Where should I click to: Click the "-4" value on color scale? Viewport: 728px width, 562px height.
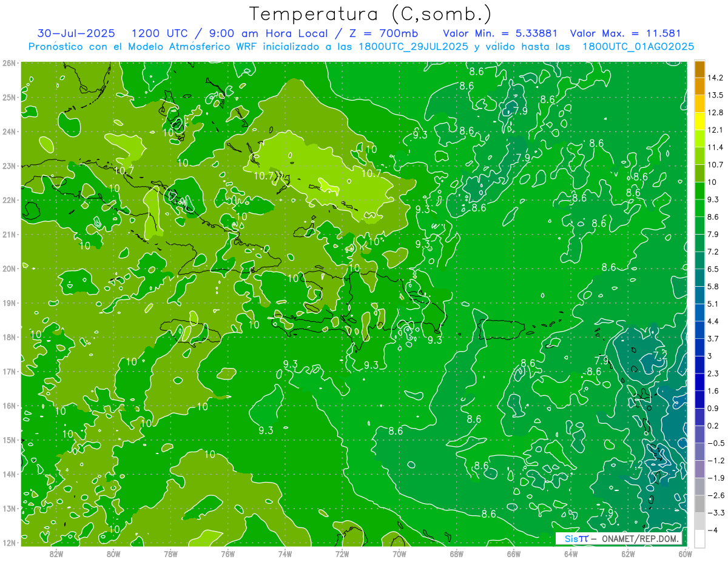point(713,530)
